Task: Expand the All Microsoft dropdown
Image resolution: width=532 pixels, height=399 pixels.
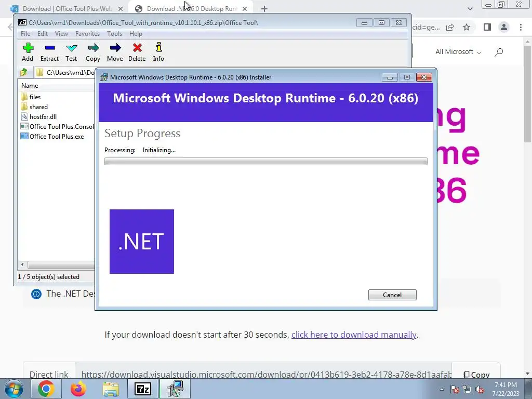Action: (x=458, y=52)
